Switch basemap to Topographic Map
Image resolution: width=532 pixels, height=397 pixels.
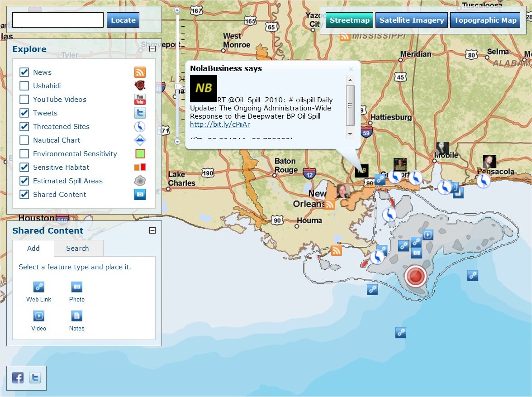[485, 20]
